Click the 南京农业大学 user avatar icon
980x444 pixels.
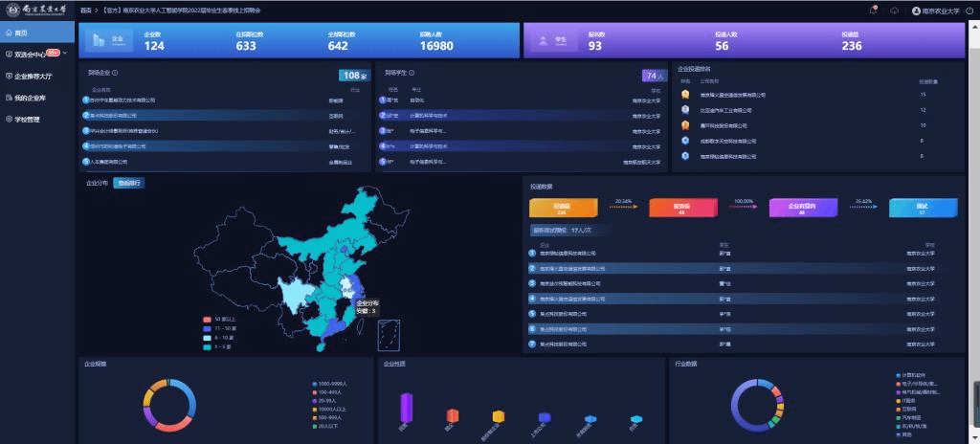tap(916, 11)
